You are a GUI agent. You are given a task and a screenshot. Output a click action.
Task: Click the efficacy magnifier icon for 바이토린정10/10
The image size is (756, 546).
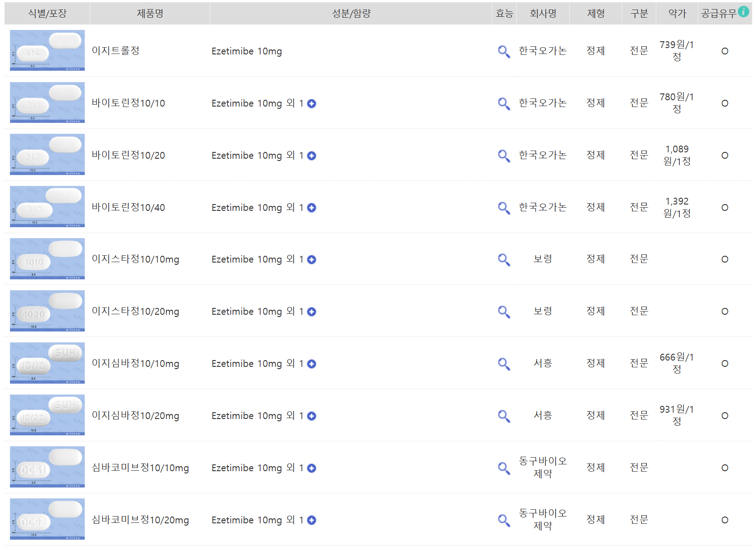[x=504, y=103]
